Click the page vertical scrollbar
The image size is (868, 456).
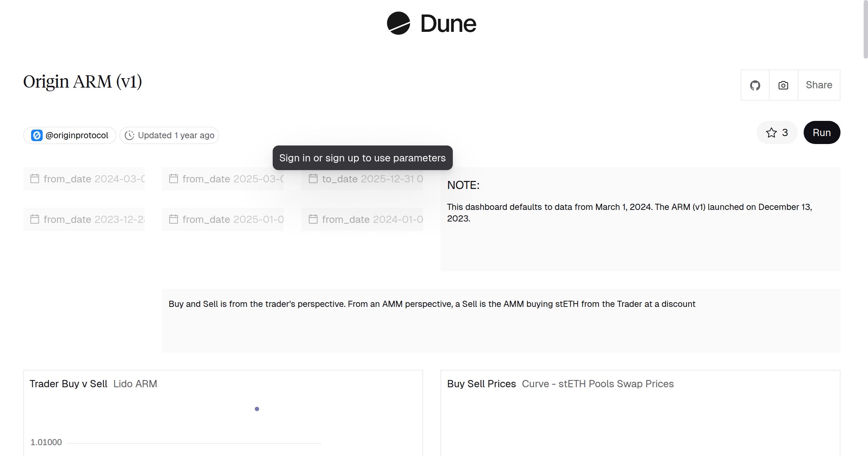coord(865,29)
